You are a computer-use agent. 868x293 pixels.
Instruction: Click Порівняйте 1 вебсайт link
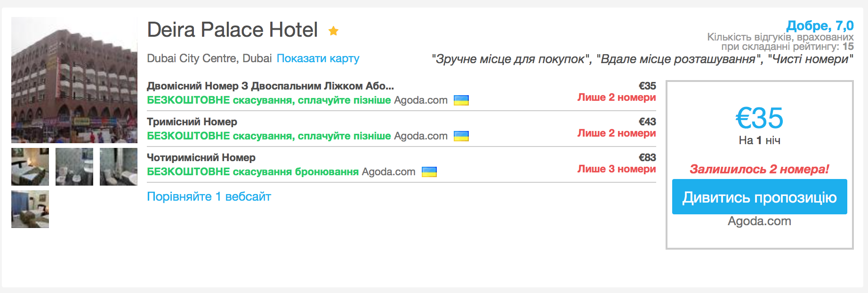tap(209, 196)
